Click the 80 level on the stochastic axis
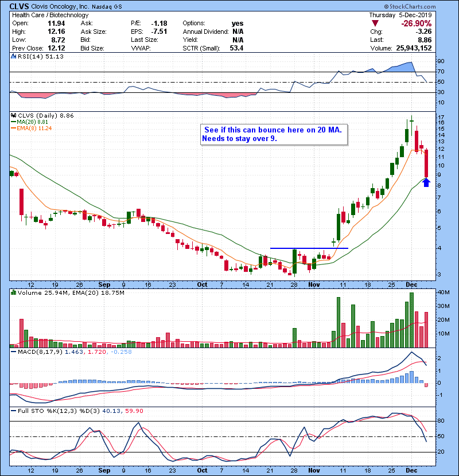This screenshot has width=459, height=476. (x=441, y=421)
